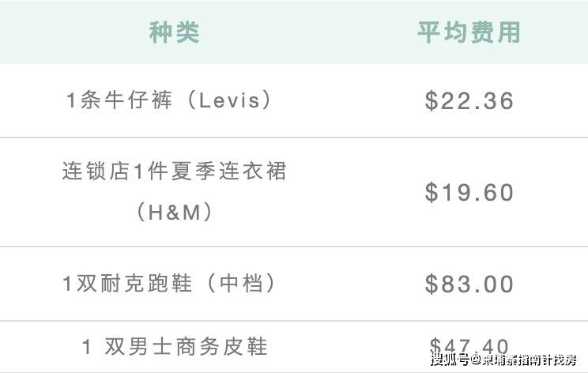Click the 搜狐号 watermark text
The image size is (588, 373).
(450, 360)
